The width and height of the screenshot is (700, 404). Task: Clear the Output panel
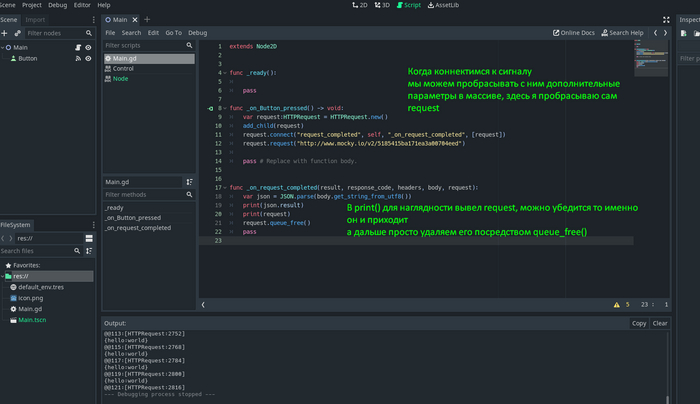pos(660,323)
